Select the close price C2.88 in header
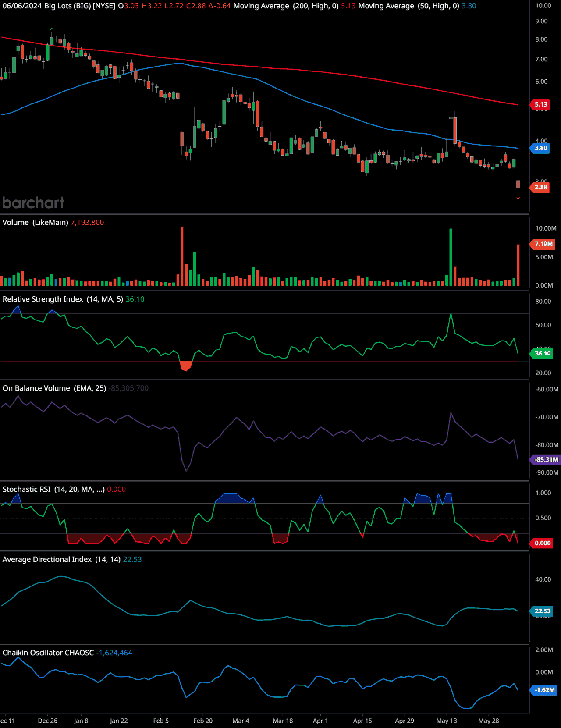This screenshot has width=561, height=728. (196, 6)
